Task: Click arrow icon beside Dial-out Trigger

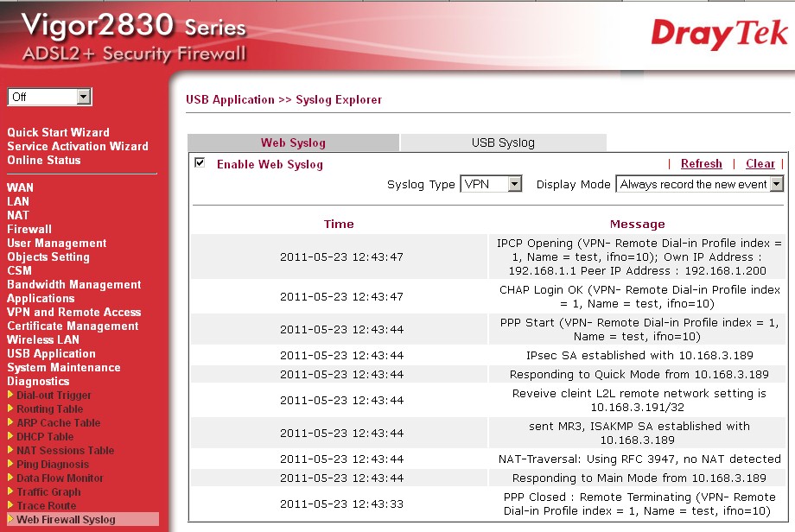Action: tap(10, 395)
